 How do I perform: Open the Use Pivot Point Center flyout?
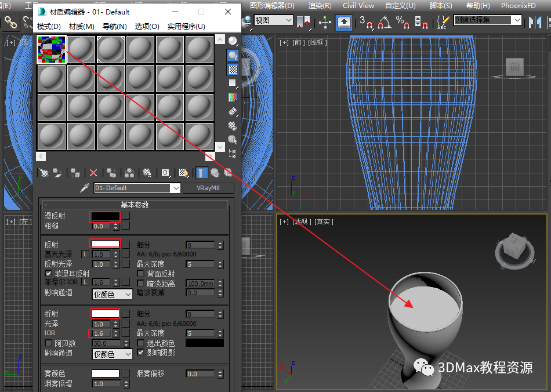303,22
